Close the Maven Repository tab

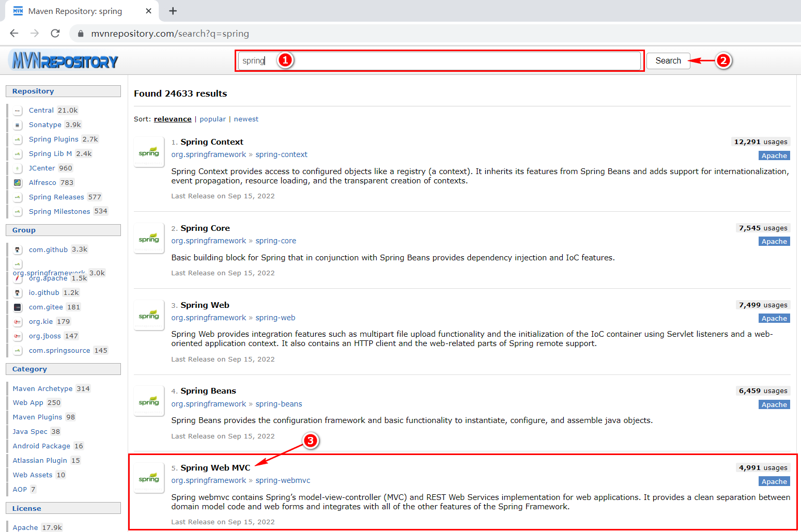point(148,11)
